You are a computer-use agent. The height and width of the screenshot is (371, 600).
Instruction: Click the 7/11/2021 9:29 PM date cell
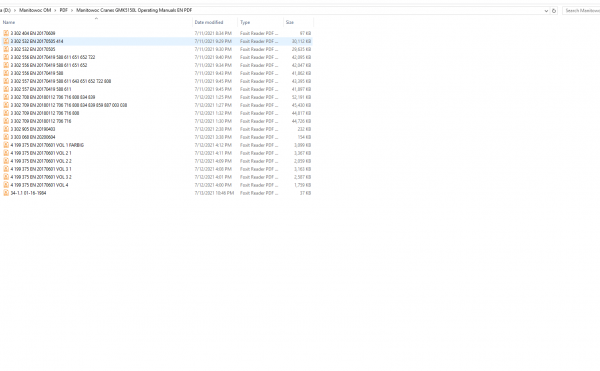pyautogui.click(x=213, y=41)
